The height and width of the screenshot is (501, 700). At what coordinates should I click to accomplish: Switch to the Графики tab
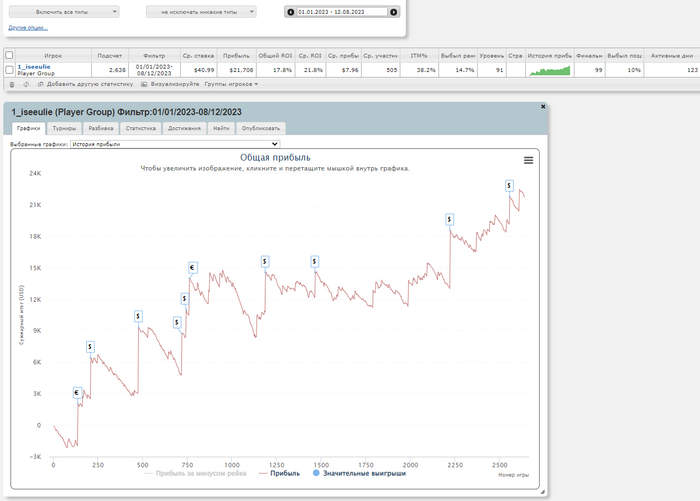coord(29,129)
